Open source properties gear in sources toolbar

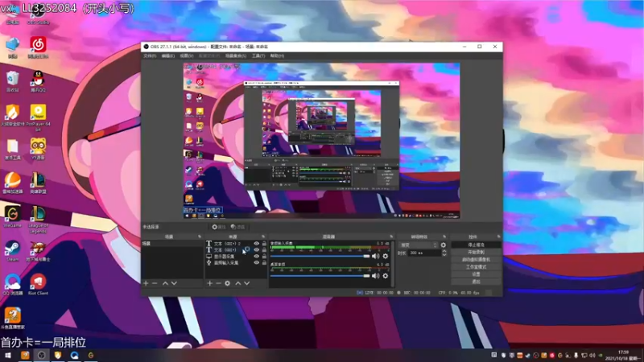coord(228,283)
